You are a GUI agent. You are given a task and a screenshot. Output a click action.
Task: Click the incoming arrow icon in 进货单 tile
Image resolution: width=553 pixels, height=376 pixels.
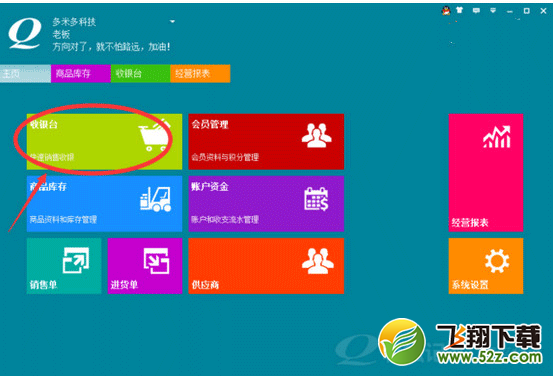157,261
